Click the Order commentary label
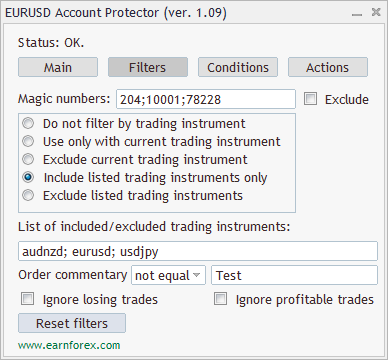The width and height of the screenshot is (388, 360). coord(73,275)
